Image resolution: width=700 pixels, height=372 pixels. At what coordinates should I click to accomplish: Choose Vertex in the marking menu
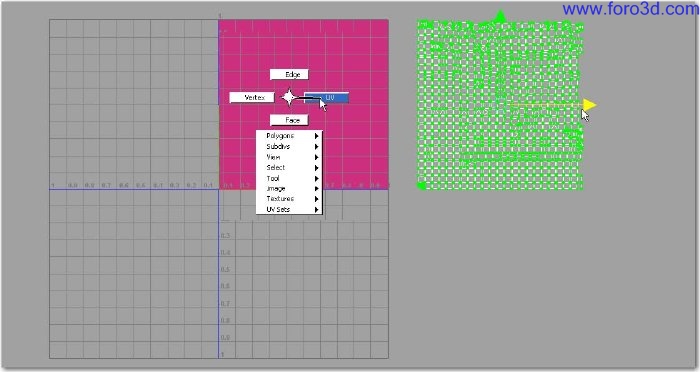tap(252, 97)
